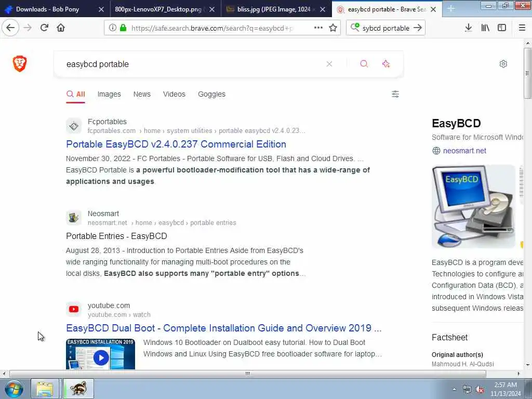This screenshot has width=532, height=399.
Task: Play the EasyBCD Installation 2019 video thumbnail
Action: (100, 354)
